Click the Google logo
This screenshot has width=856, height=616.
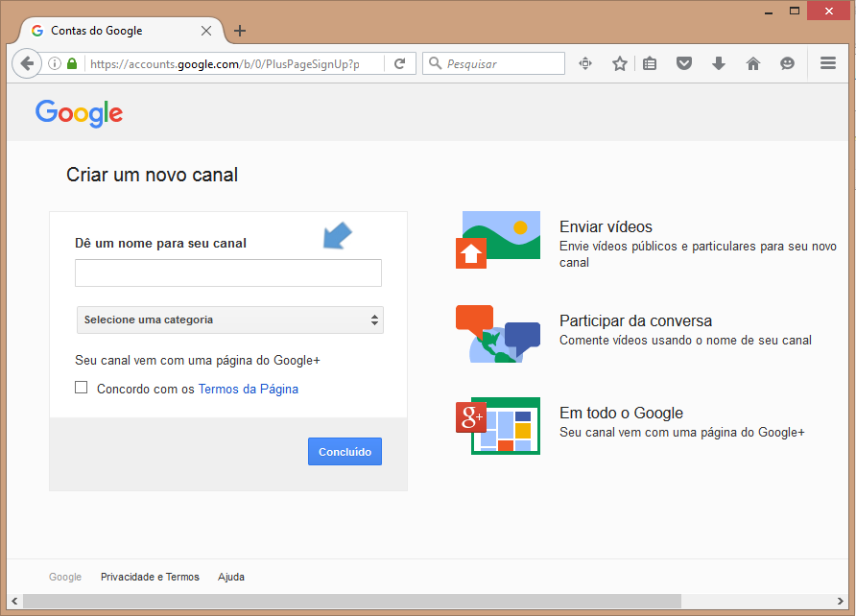coord(79,113)
